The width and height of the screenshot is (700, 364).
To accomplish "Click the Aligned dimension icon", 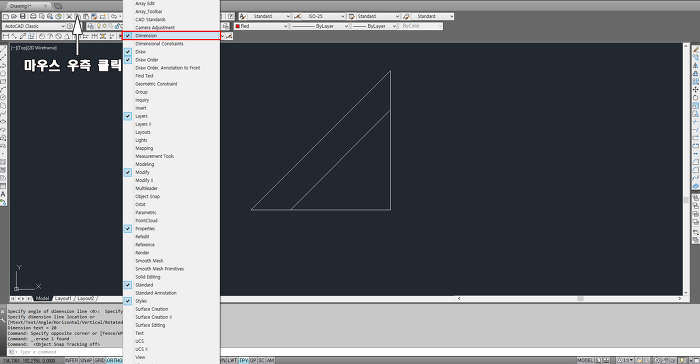I will click(x=14, y=36).
